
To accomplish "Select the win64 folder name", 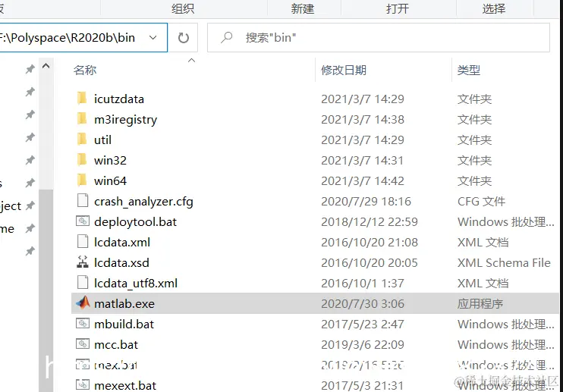I will [110, 180].
